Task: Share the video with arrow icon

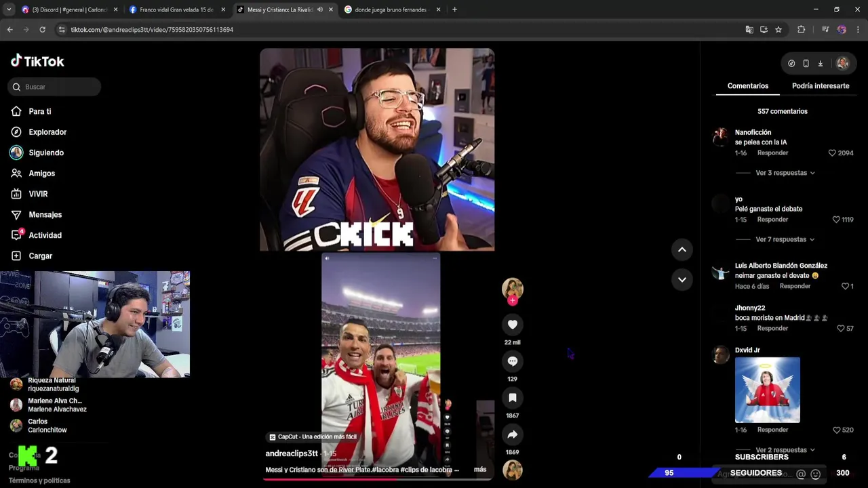Action: click(513, 434)
